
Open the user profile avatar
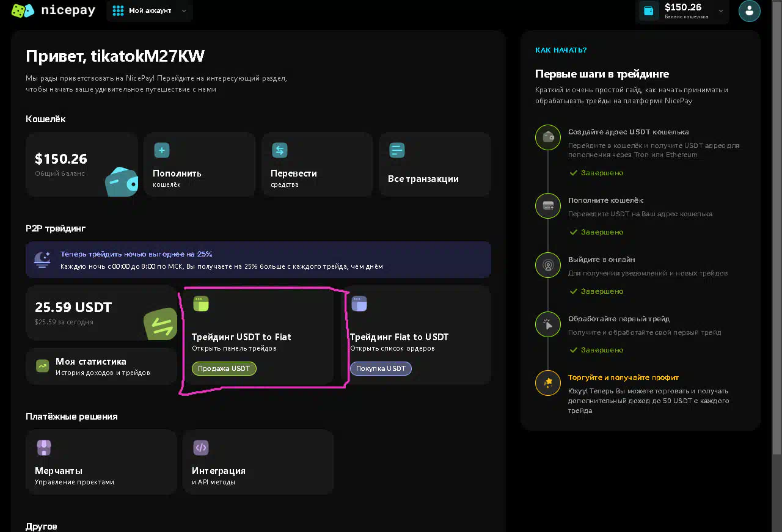[x=750, y=11]
